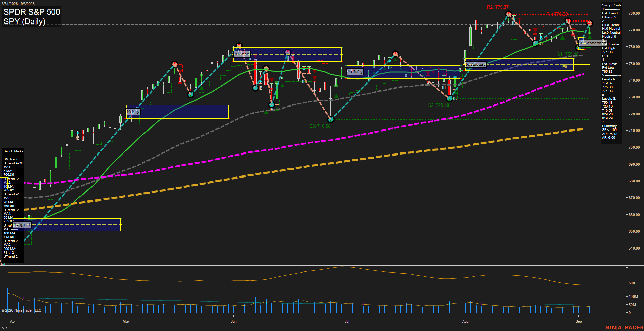Click the Pvt. Next: label
The height and width of the screenshot is (331, 644).
(x=609, y=64)
